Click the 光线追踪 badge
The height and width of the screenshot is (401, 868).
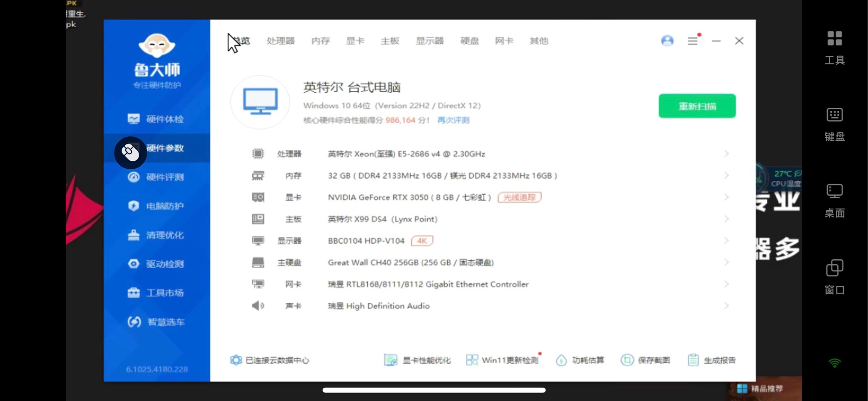(520, 197)
